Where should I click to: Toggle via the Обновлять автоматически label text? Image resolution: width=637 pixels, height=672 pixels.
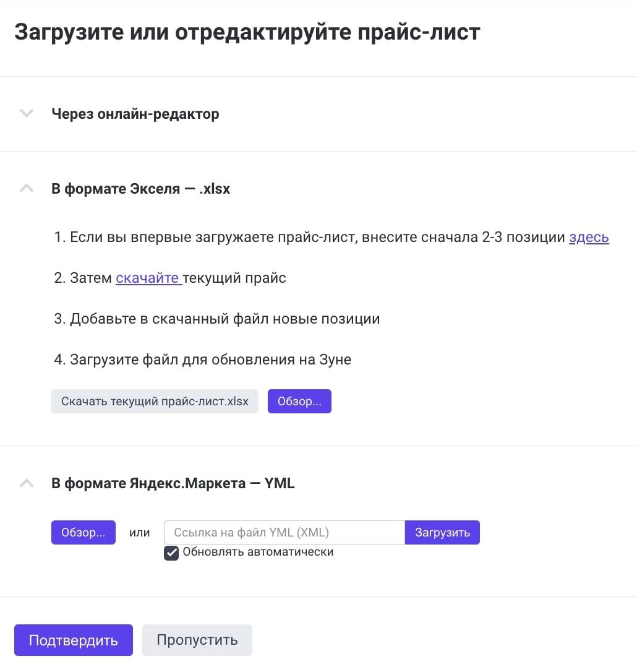point(258,552)
